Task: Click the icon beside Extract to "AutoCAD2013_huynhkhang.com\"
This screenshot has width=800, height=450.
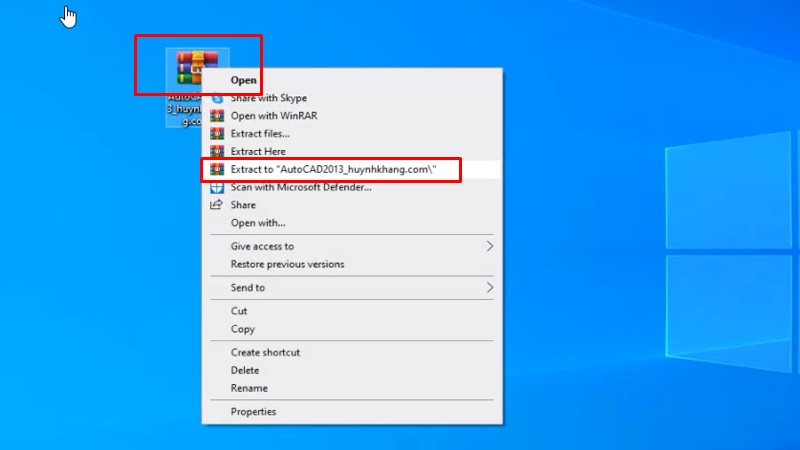Action: pos(216,169)
